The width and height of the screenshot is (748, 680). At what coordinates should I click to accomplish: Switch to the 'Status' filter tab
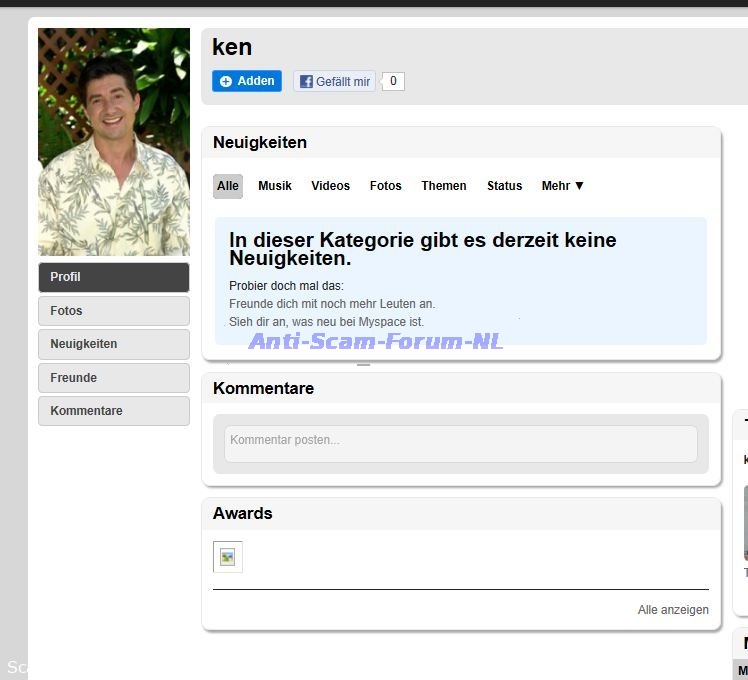(504, 186)
